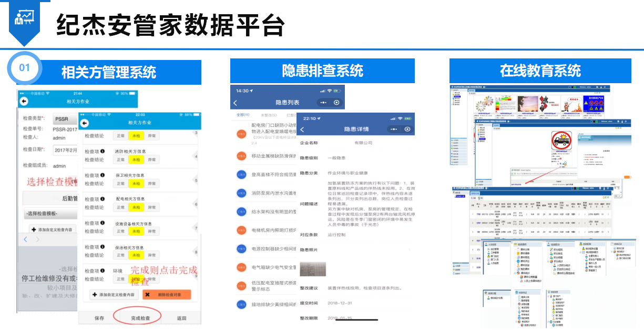
Task: Tap 删除检查对象 orange button
Action: [167, 295]
